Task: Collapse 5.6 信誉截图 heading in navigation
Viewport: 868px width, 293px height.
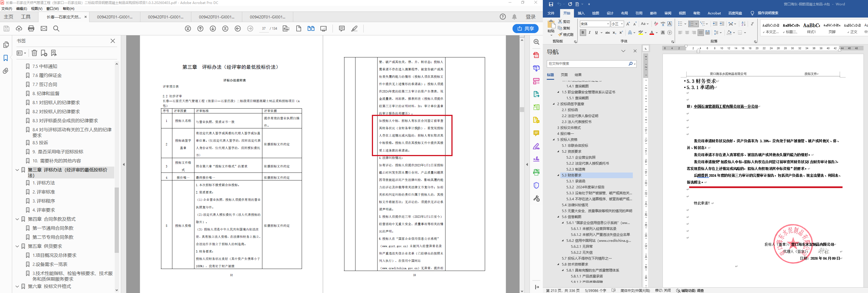Action: 558,217
